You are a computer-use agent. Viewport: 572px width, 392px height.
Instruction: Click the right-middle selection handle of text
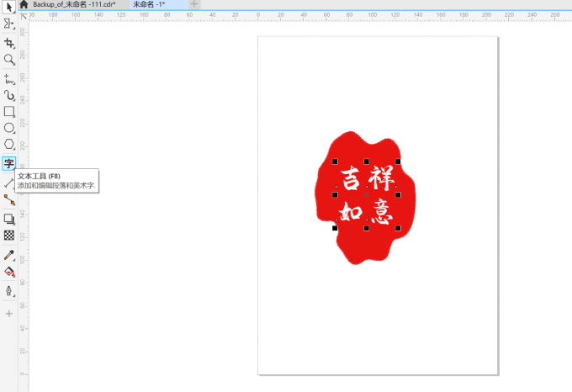click(x=398, y=194)
